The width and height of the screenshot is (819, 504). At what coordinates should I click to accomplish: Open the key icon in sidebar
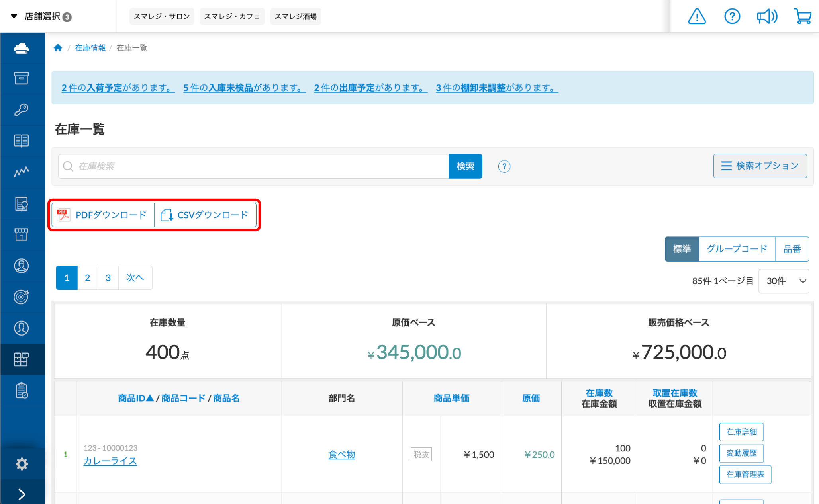tap(22, 109)
